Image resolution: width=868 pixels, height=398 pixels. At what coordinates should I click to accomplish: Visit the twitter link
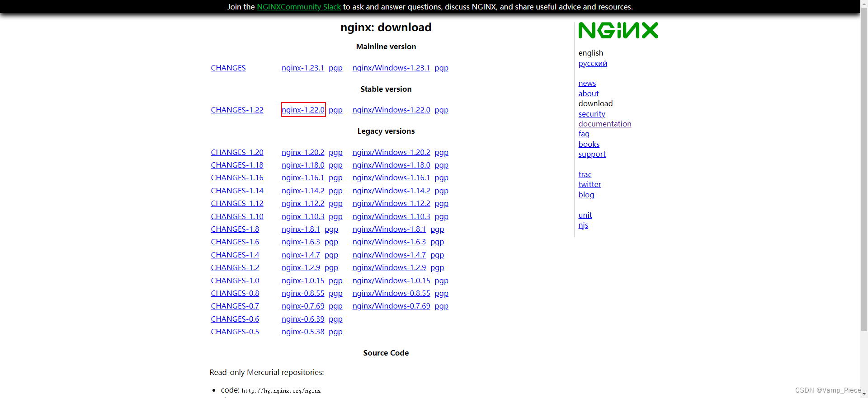click(x=590, y=184)
